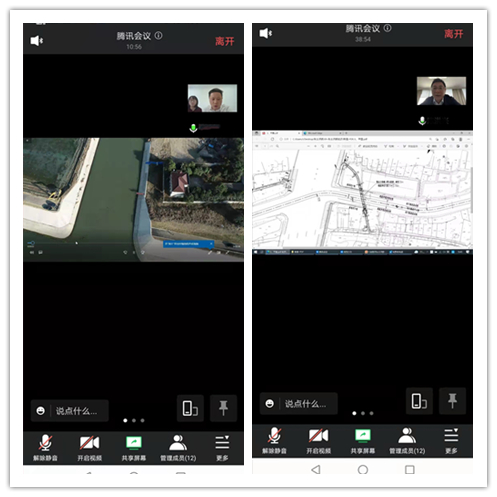
Task: Tap speaker audio icon in right meeting
Action: pyautogui.click(x=266, y=33)
